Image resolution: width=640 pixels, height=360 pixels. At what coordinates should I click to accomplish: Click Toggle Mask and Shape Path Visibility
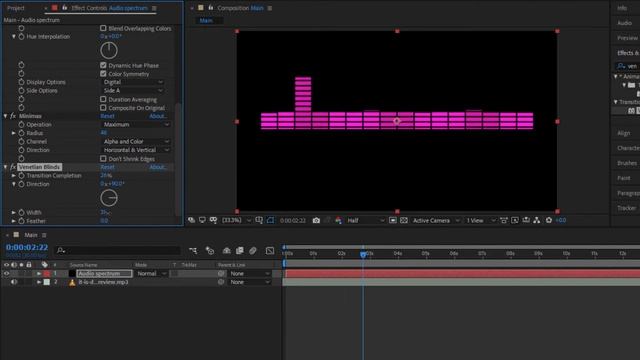[x=270, y=220]
